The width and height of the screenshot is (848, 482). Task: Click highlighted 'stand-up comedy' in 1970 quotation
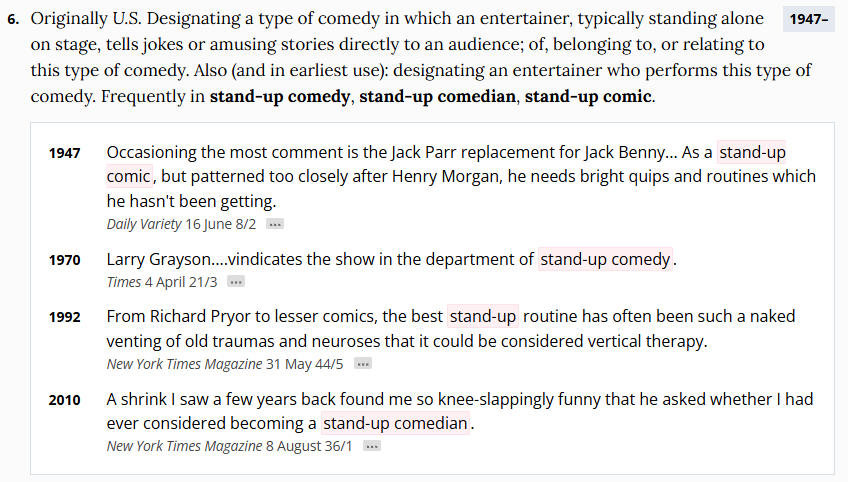pyautogui.click(x=606, y=260)
